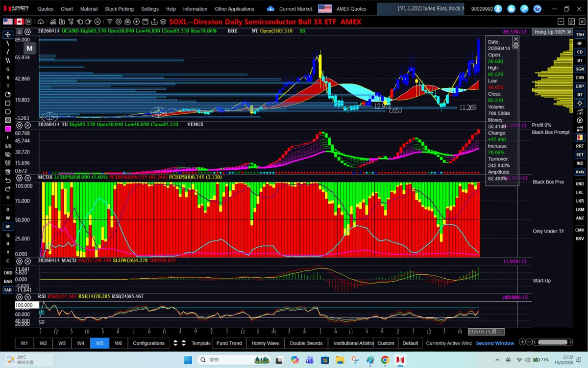Click the undo arrow in left toolbar
588x368 pixels.
point(8,180)
